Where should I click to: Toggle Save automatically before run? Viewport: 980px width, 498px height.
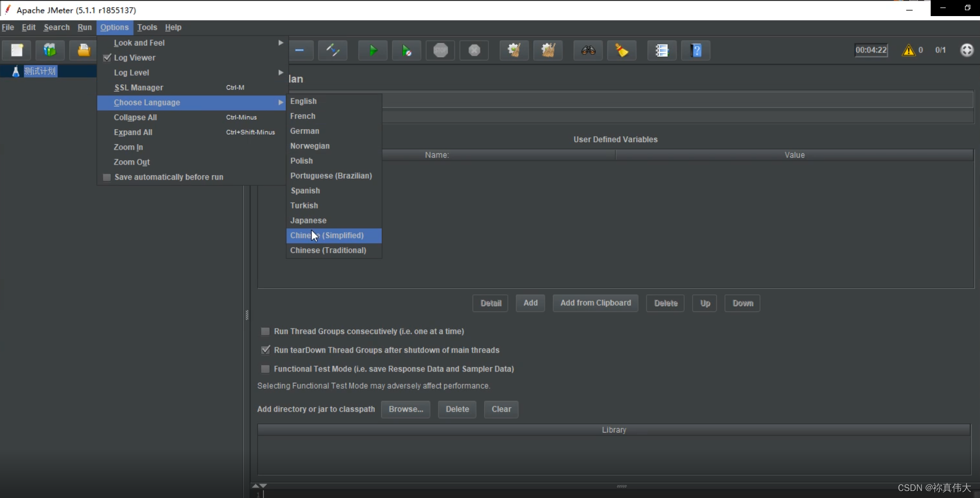point(107,177)
